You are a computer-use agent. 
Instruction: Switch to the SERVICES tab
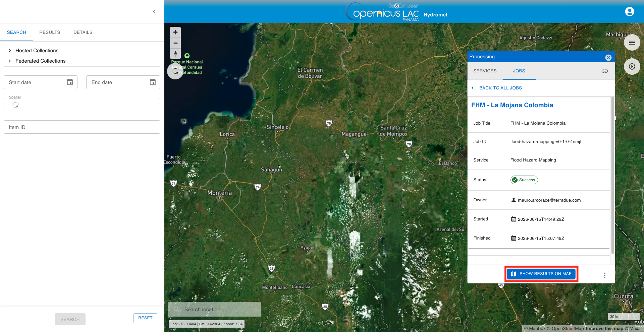[x=485, y=71]
